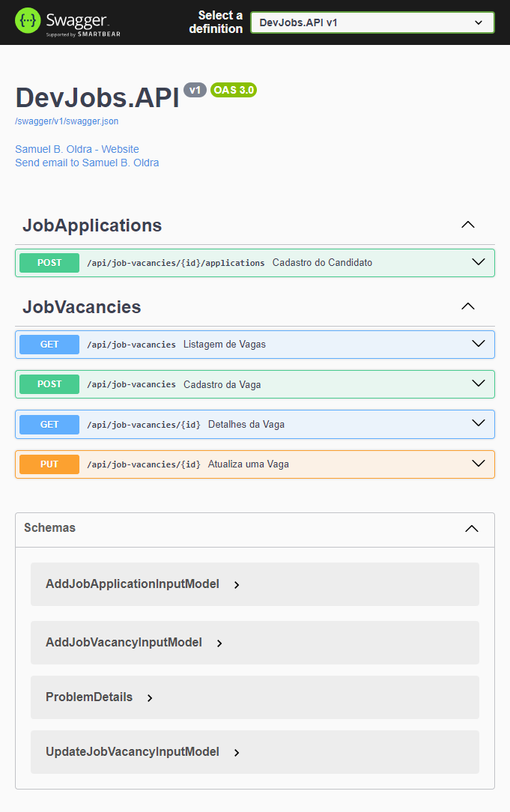Click ProblemDetails schema name
510x812 pixels.
click(x=89, y=697)
